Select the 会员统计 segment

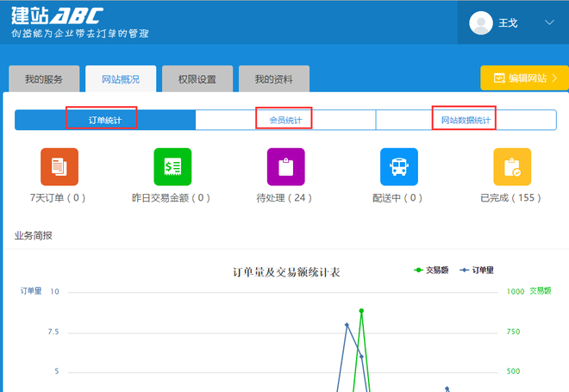click(x=284, y=120)
